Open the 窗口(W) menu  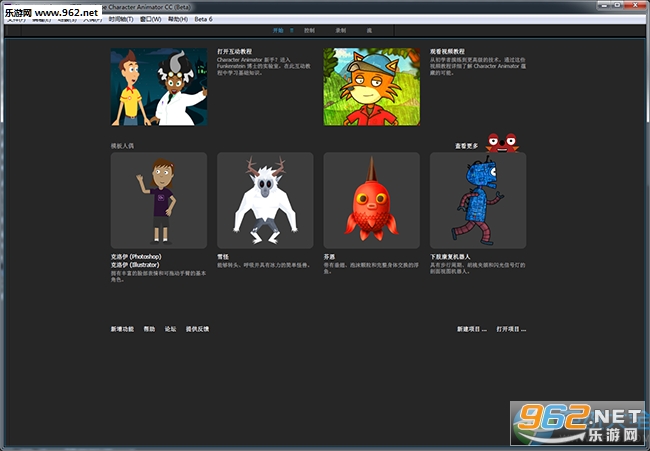click(x=150, y=19)
